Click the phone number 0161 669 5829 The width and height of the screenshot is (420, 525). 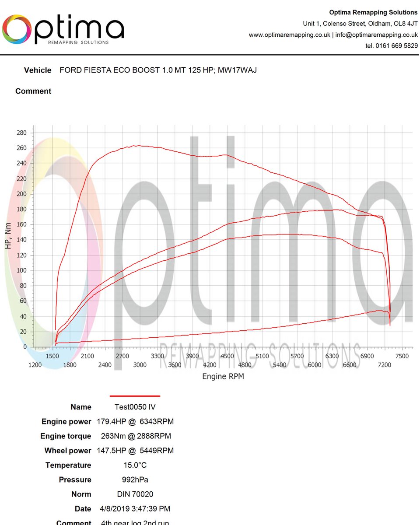click(x=397, y=45)
